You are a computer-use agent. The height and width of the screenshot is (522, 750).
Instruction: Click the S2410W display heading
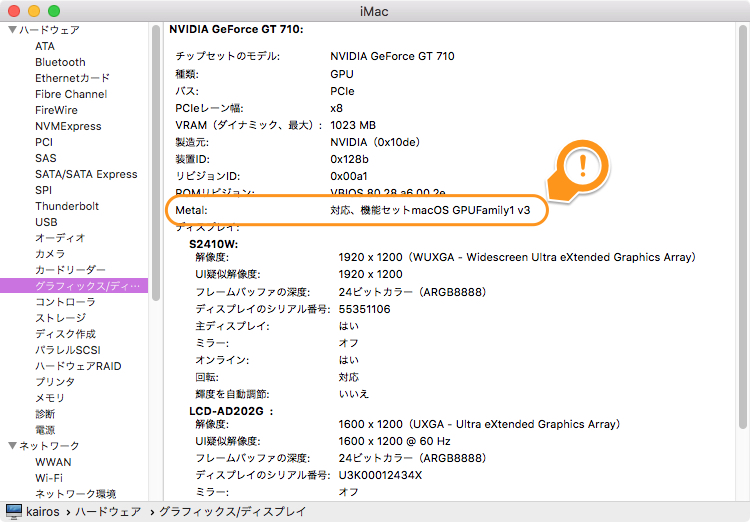(213, 244)
